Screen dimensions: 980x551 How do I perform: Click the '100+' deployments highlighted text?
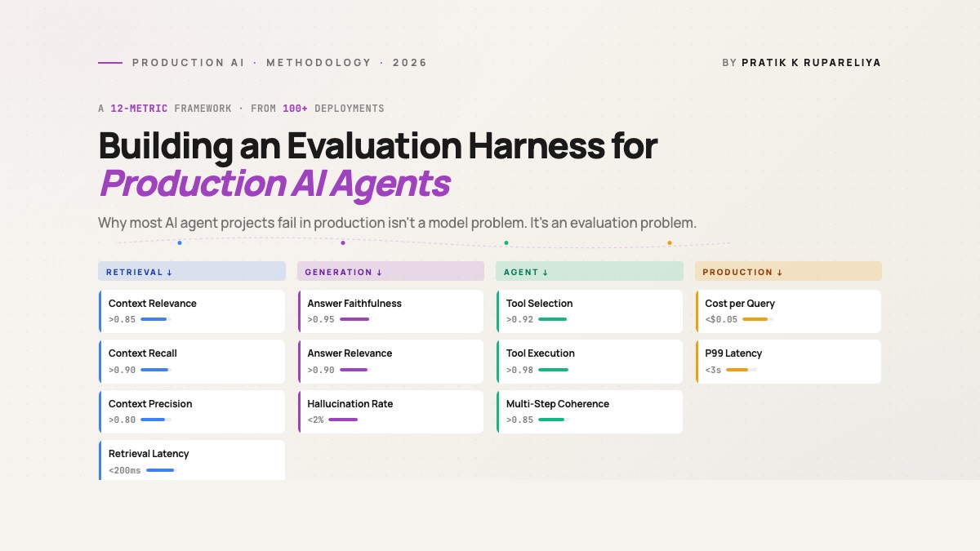[295, 109]
